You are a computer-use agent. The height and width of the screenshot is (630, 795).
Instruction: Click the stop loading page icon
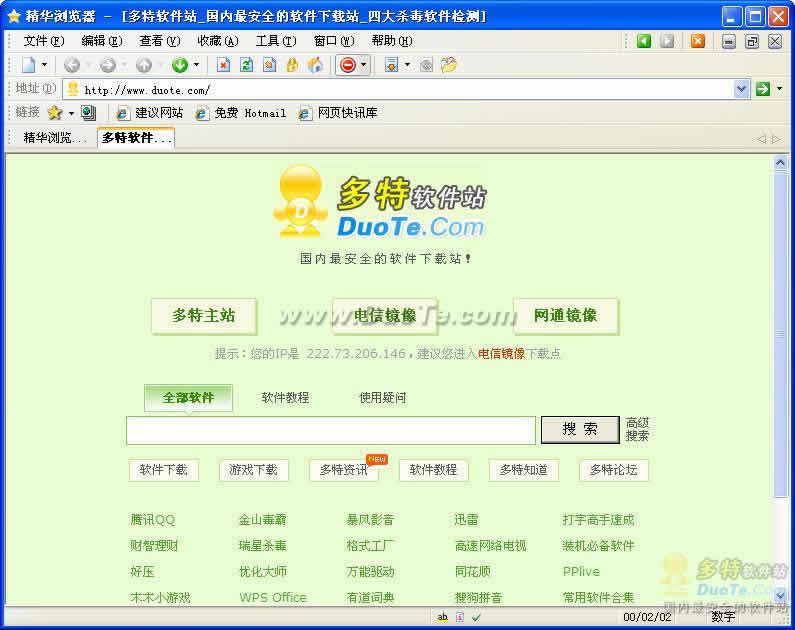click(x=224, y=65)
